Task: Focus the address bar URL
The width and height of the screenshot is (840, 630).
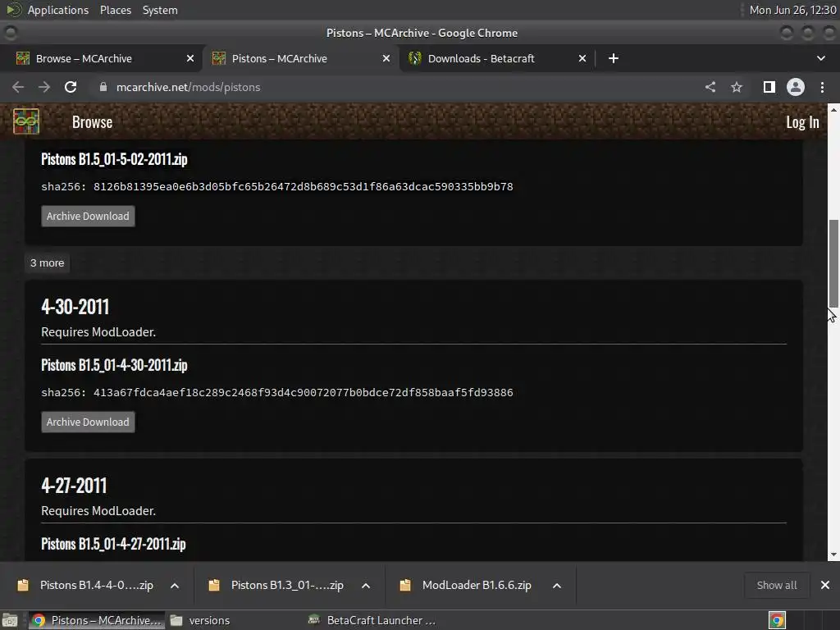Action: click(x=188, y=87)
